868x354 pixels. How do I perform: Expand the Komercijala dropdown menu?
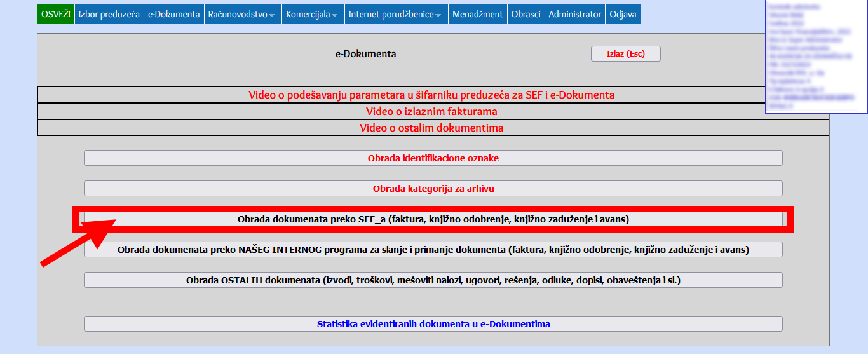(x=313, y=14)
